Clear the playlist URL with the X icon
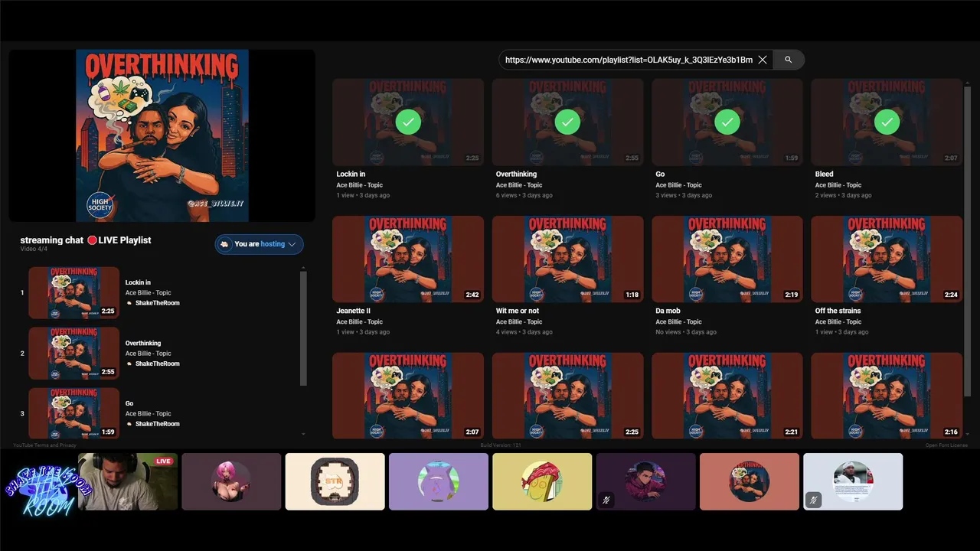Screen dimensions: 980x551 pos(763,60)
